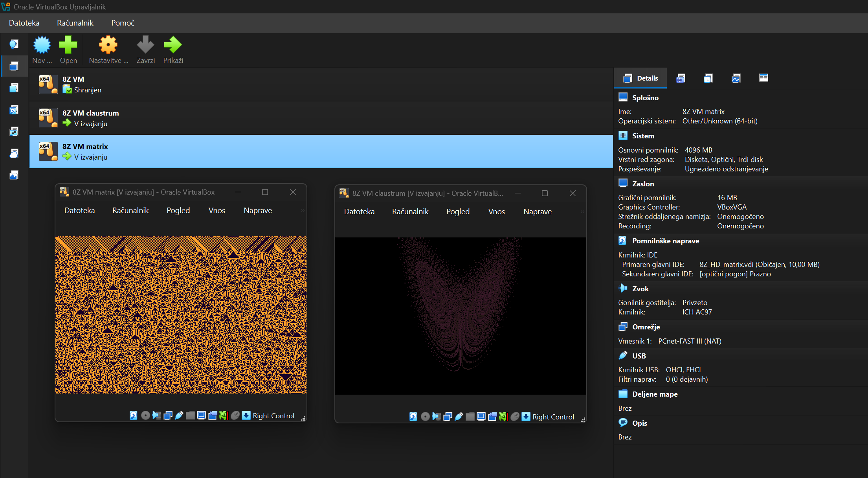Open the Računalnik menu in Manager window
Viewport: 868px width, 478px height.
point(75,23)
